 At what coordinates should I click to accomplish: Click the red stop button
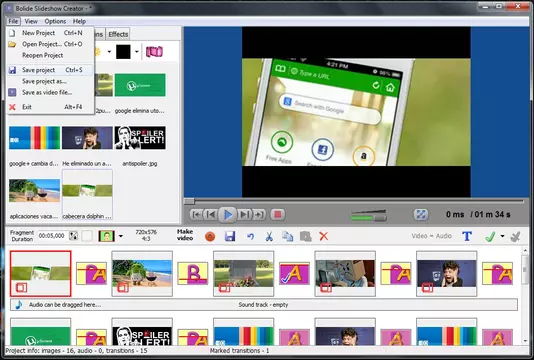pos(278,215)
